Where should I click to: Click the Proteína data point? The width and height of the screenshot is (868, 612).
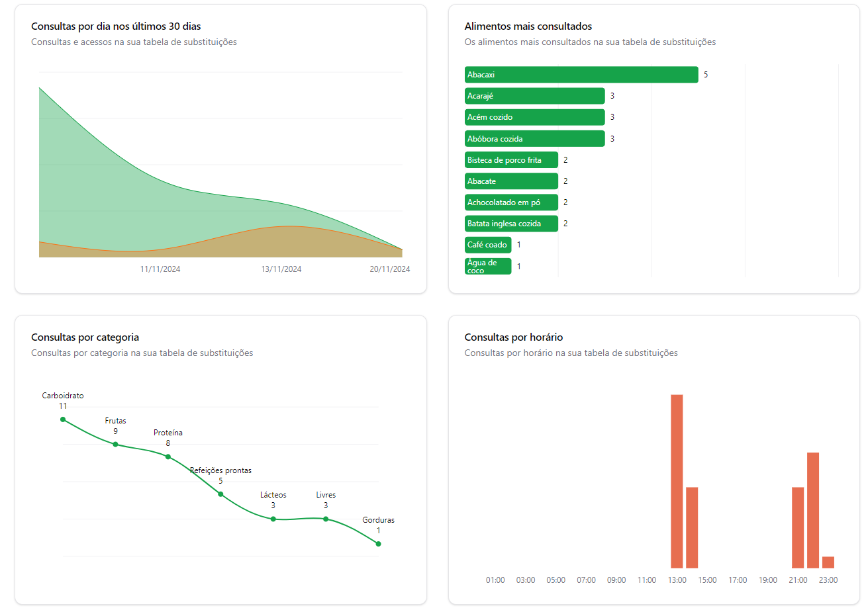click(x=168, y=457)
